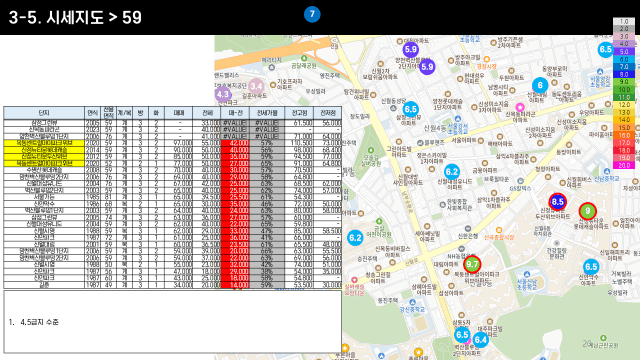Click the 단지 column header
Screen dimensions: 640x360
[44, 113]
